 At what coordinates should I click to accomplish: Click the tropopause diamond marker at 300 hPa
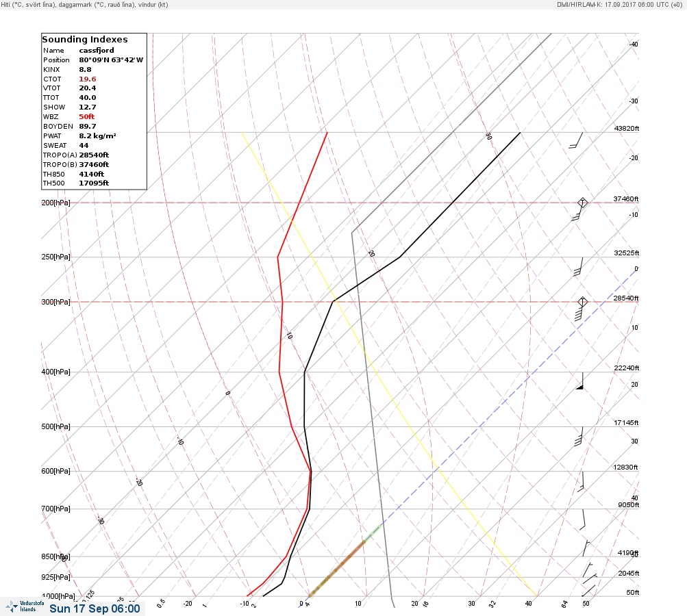(x=582, y=302)
